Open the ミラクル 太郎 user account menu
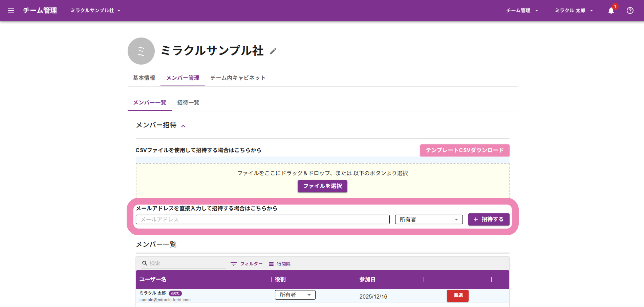644x307 pixels. [x=574, y=10]
